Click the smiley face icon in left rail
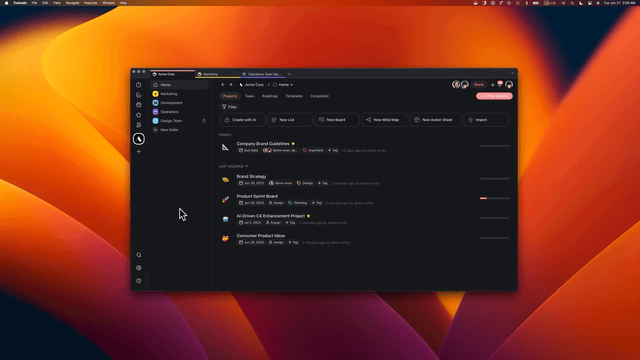640x360 pixels. (139, 105)
